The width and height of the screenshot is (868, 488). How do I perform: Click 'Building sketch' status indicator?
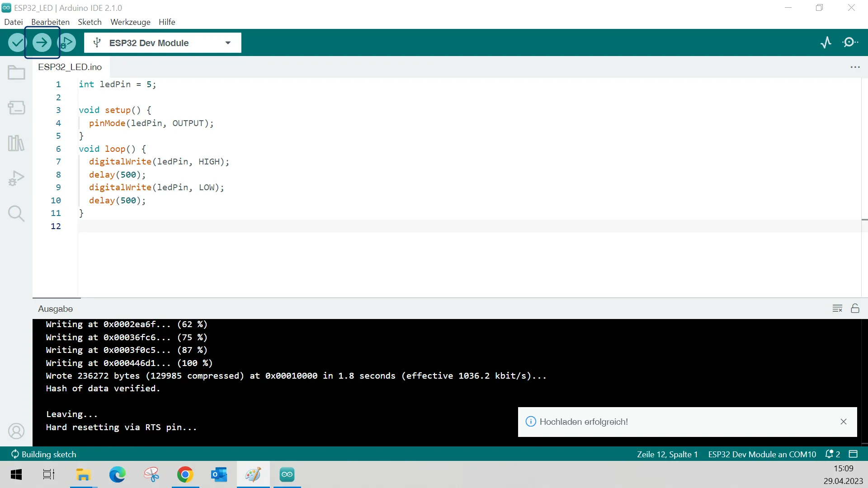(44, 454)
